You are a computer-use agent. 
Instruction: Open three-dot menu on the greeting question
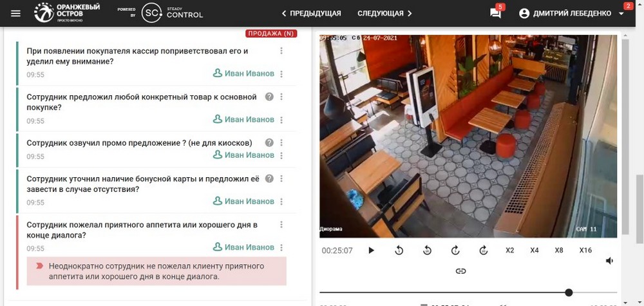[281, 51]
